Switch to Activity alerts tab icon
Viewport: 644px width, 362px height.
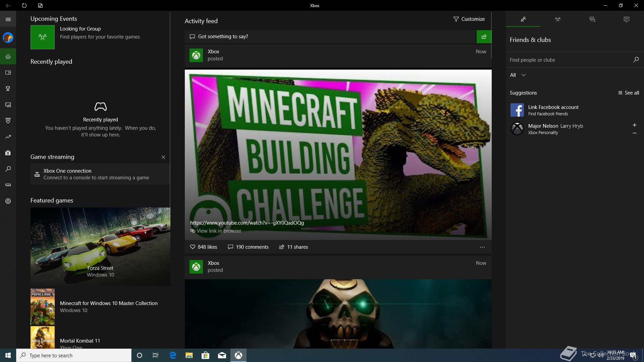coord(627,19)
